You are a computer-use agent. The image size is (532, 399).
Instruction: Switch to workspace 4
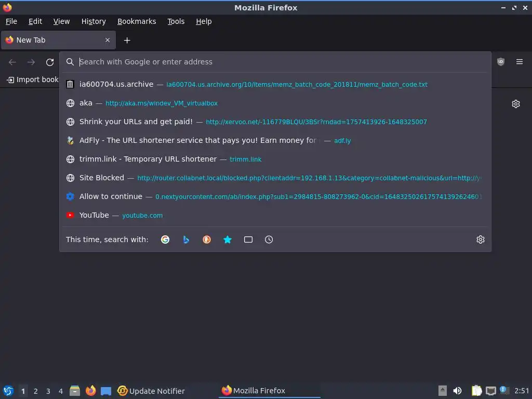(61, 391)
